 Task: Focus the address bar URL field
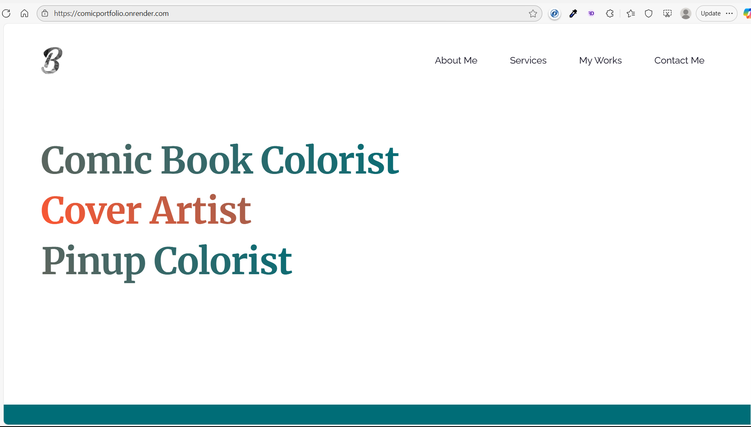point(287,13)
